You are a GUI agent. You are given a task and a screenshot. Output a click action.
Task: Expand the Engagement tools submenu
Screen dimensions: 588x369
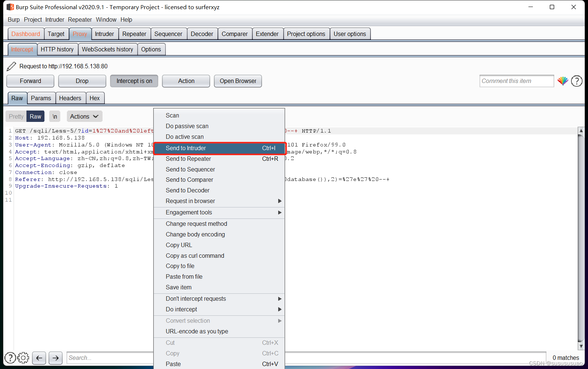[x=219, y=212]
